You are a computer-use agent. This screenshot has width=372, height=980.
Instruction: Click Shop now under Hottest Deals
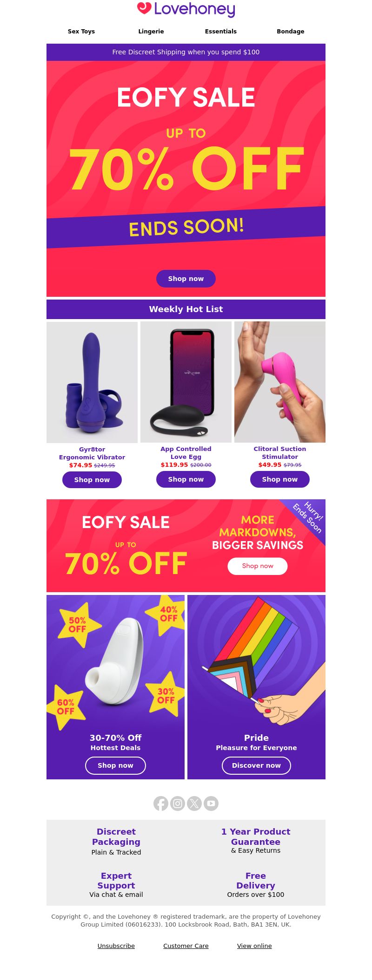115,765
